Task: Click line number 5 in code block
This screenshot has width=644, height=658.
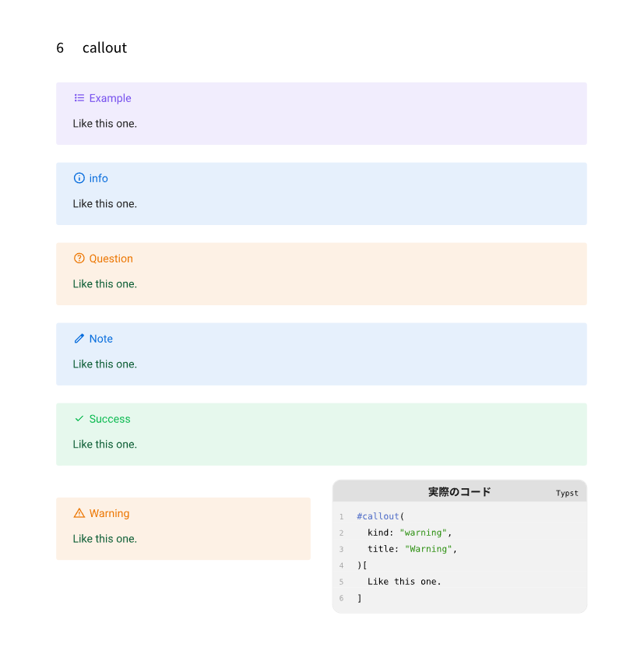Action: click(x=341, y=582)
